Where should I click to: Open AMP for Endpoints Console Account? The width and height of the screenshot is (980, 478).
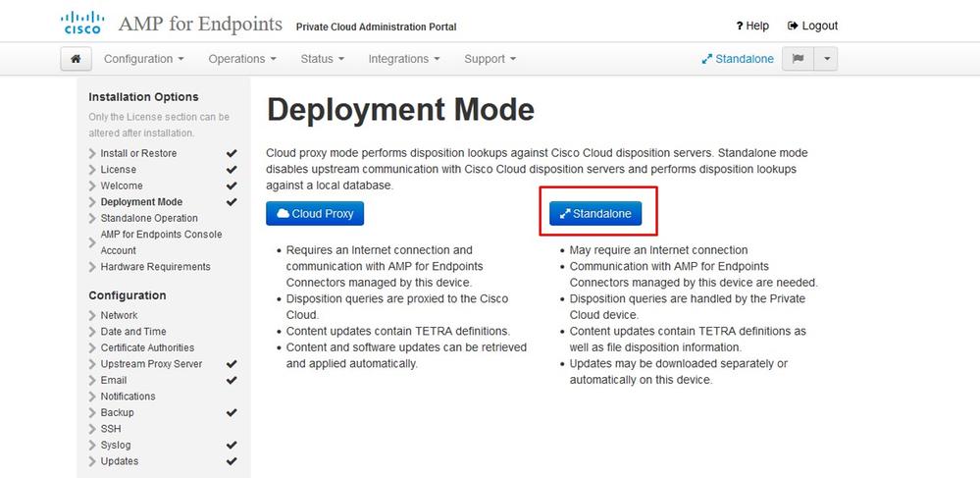pyautogui.click(x=161, y=242)
